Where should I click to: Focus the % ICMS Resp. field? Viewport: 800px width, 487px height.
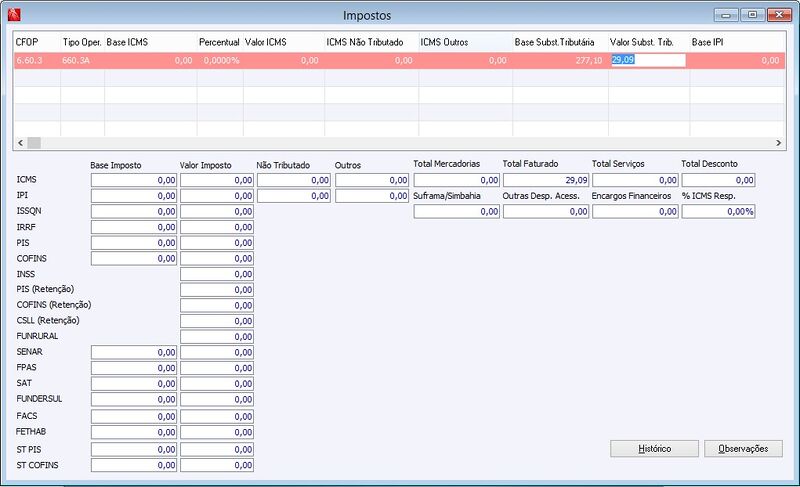coord(718,212)
